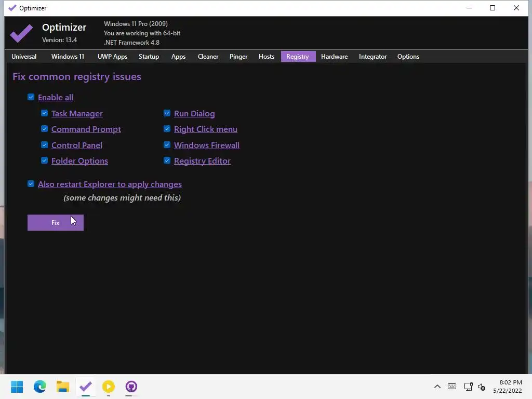Switch to the Cleaner tab

coord(208,57)
